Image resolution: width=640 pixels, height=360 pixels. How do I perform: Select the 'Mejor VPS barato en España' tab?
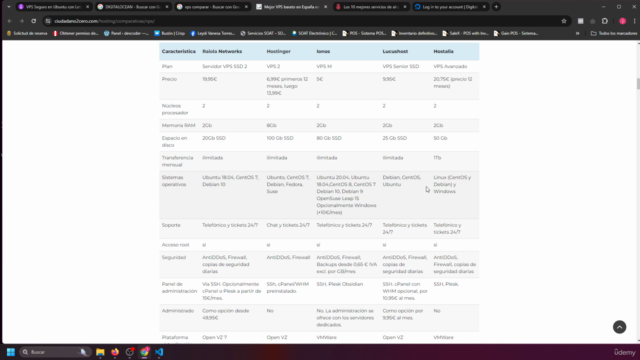(x=291, y=7)
